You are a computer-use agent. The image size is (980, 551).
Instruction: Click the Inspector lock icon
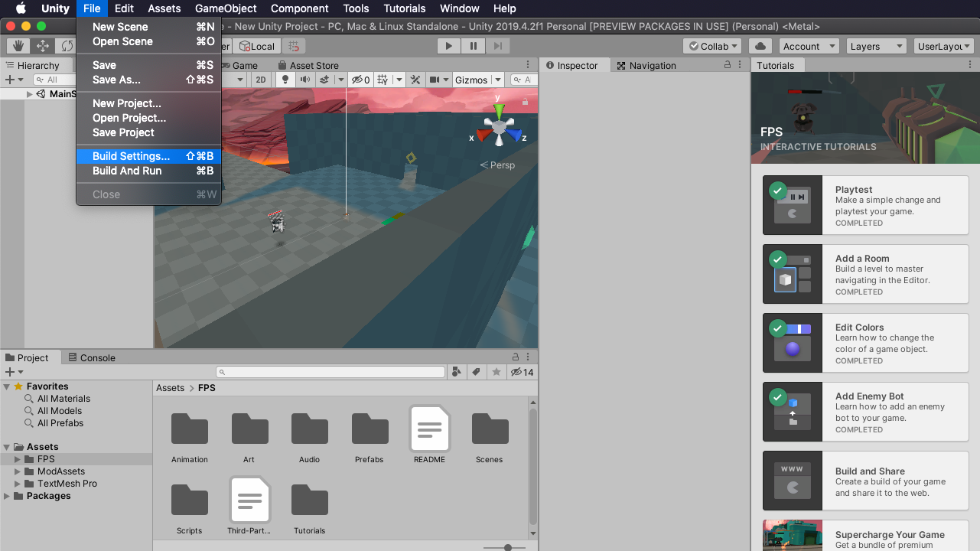tap(728, 66)
